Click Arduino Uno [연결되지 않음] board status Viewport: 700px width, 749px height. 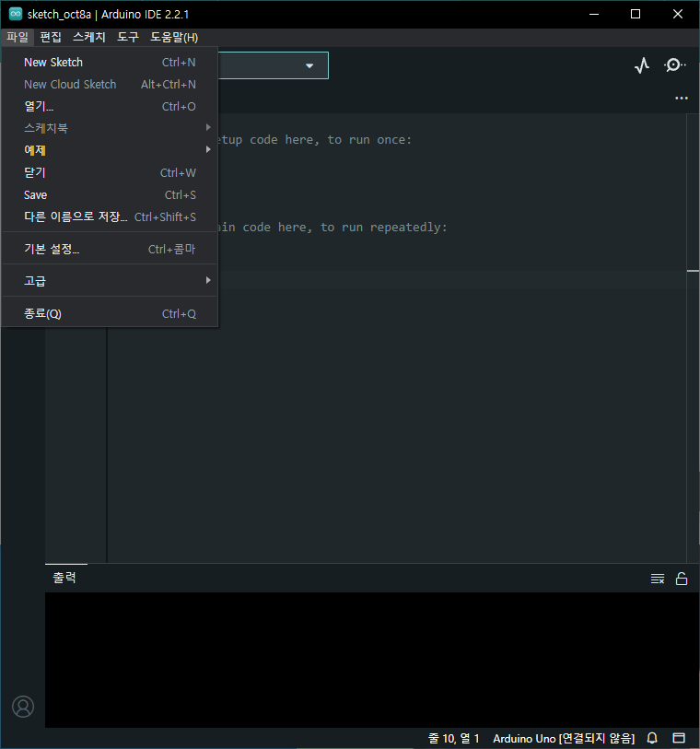[564, 738]
